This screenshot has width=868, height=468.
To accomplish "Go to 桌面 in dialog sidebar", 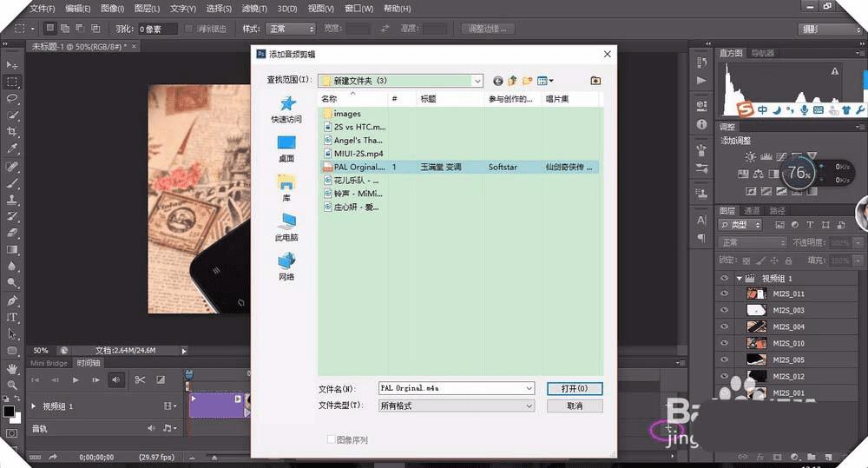I will point(286,149).
